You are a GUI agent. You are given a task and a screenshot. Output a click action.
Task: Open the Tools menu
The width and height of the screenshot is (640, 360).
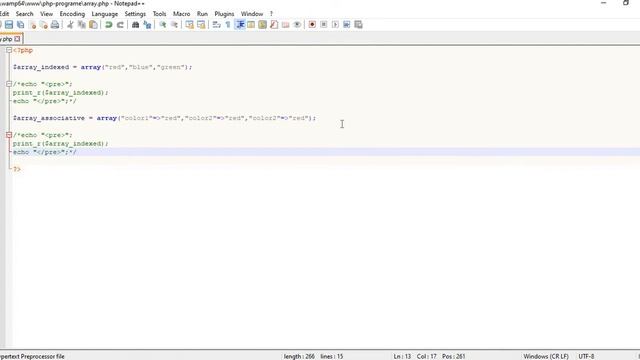(x=160, y=14)
